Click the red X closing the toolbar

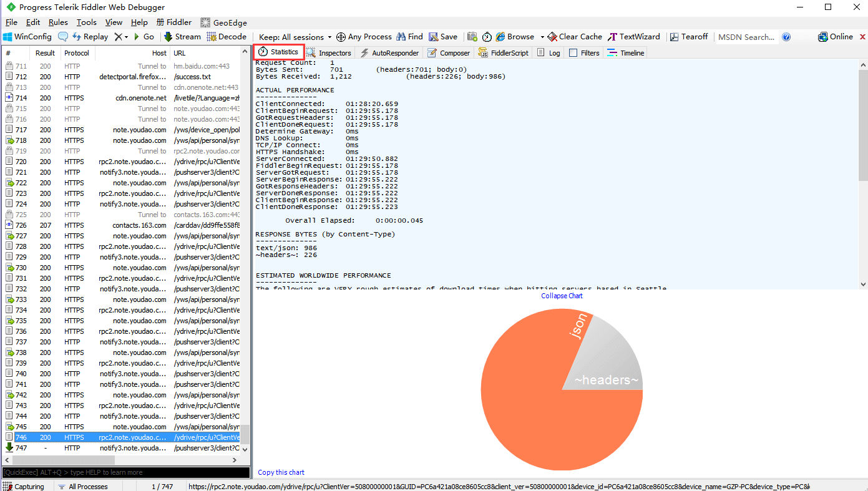click(863, 37)
